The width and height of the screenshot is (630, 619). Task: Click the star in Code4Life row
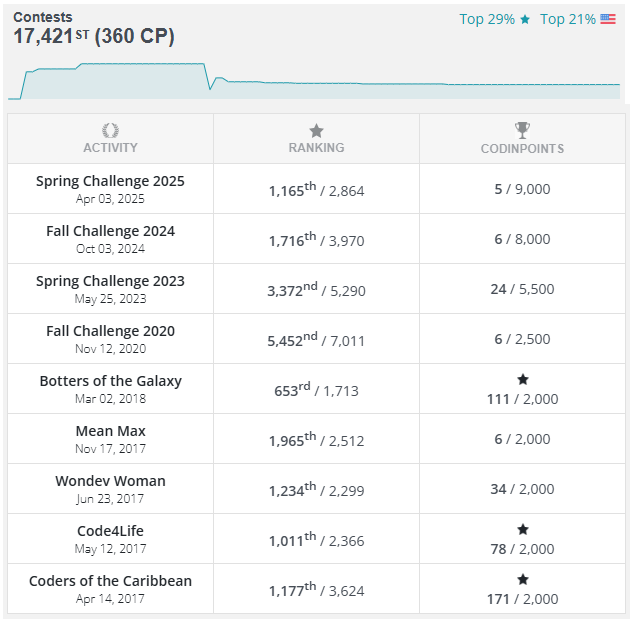point(522,529)
